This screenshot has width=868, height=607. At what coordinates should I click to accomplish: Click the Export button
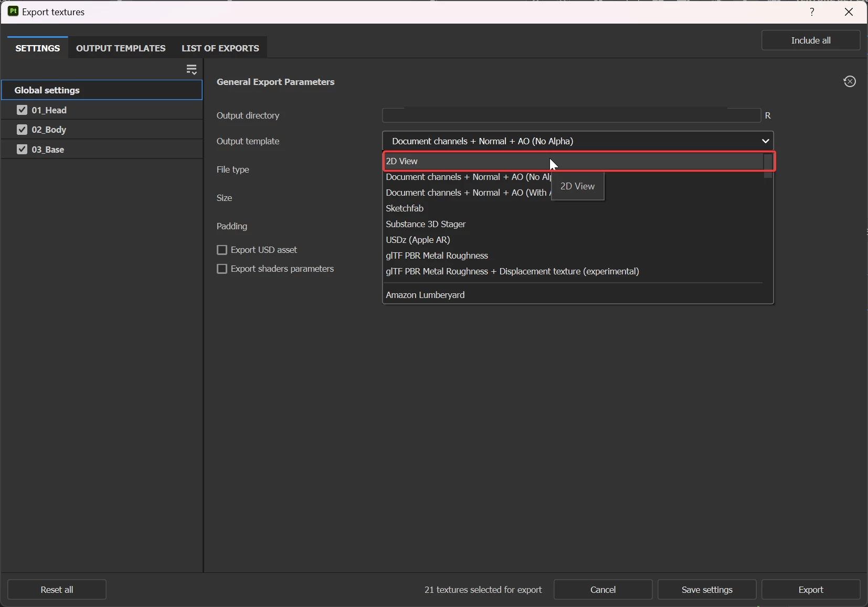point(811,590)
